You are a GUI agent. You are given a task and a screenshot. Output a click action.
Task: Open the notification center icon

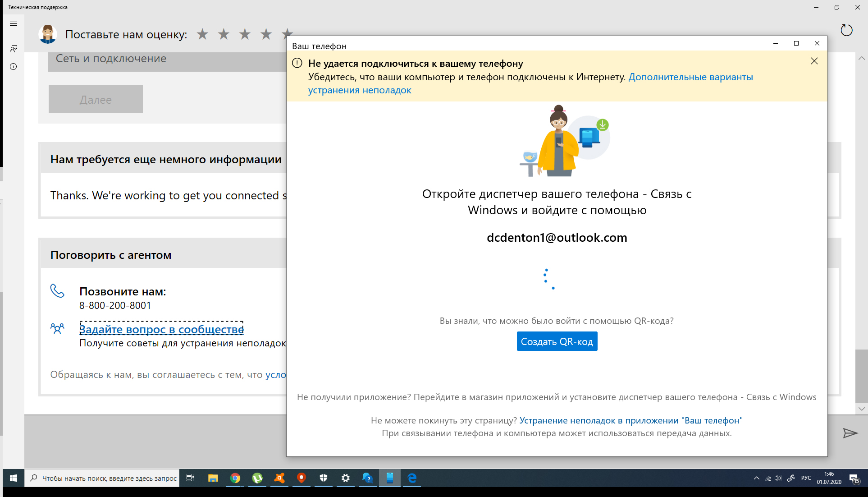[854, 479]
